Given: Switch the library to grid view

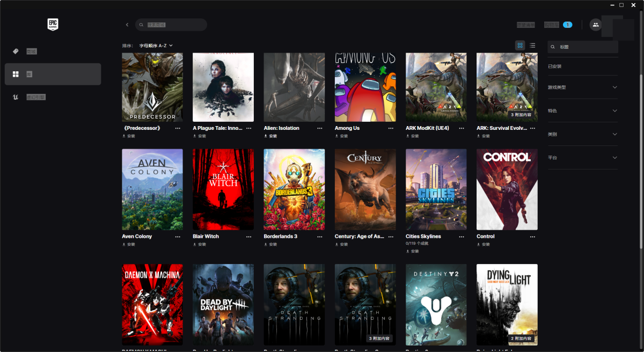Looking at the screenshot, I should click(x=520, y=46).
